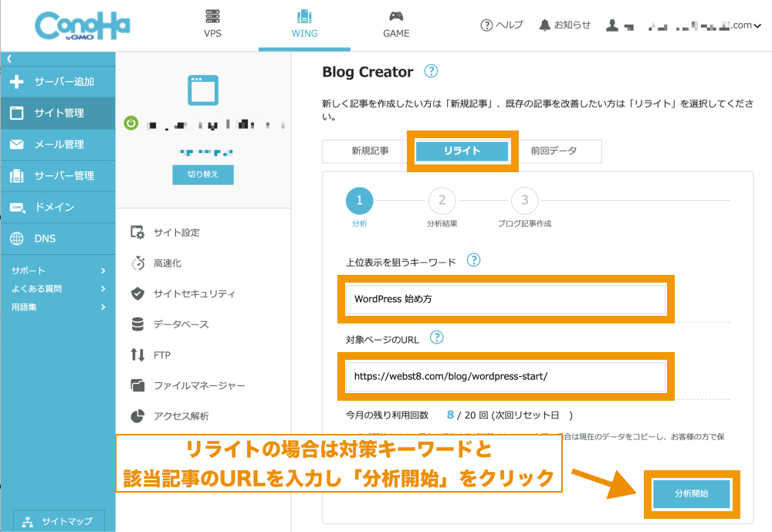
Task: Click step 1 分析 circle
Action: pyautogui.click(x=360, y=201)
